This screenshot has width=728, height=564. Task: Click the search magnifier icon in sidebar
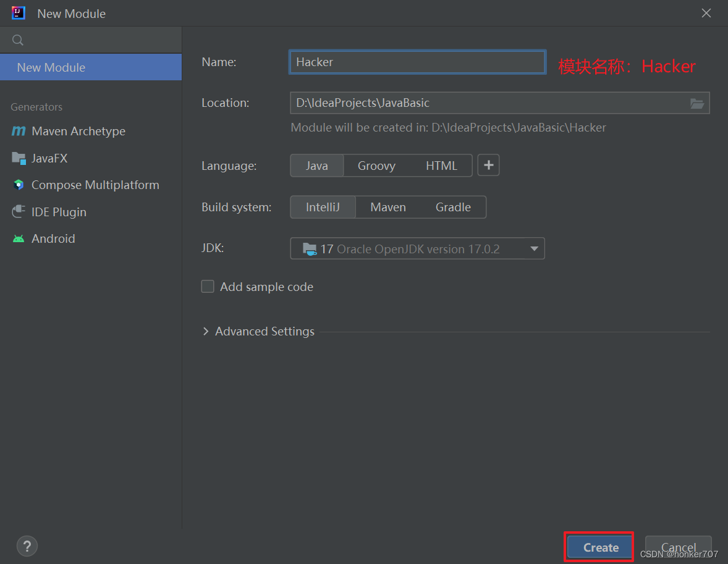[18, 40]
